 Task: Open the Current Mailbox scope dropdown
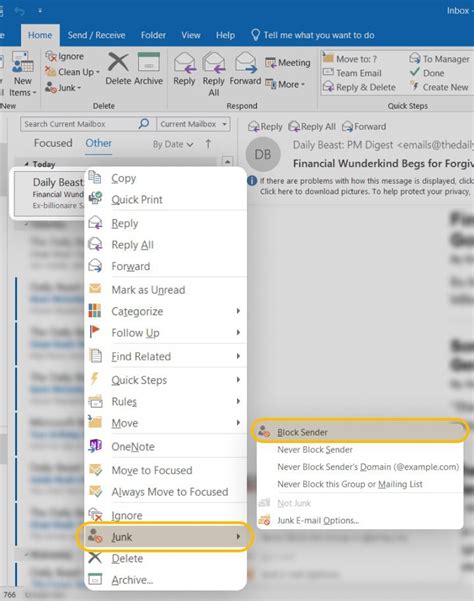[194, 124]
